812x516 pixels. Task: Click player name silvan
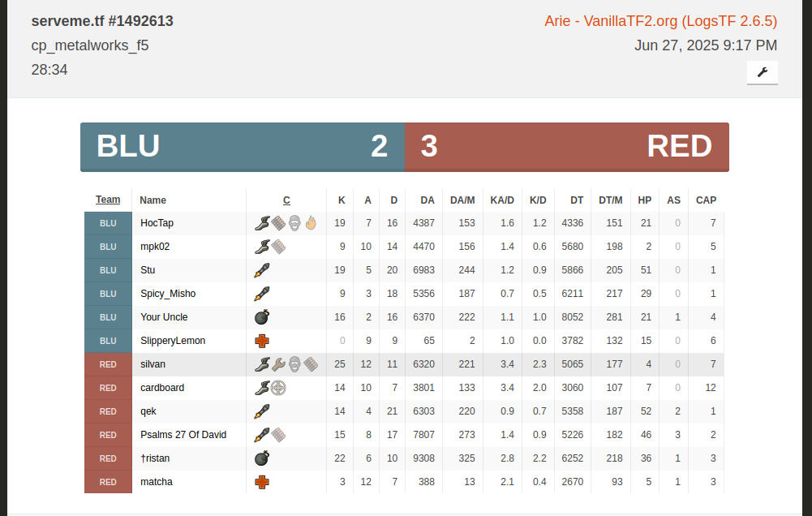[x=153, y=364]
